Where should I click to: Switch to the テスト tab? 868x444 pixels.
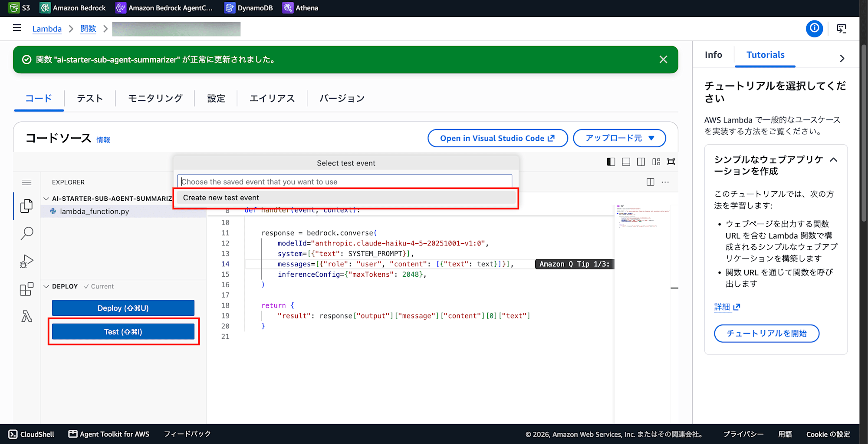pos(90,99)
